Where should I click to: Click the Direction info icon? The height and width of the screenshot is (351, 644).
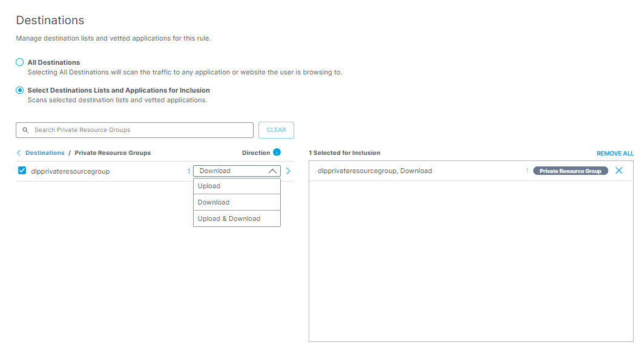[x=277, y=153]
